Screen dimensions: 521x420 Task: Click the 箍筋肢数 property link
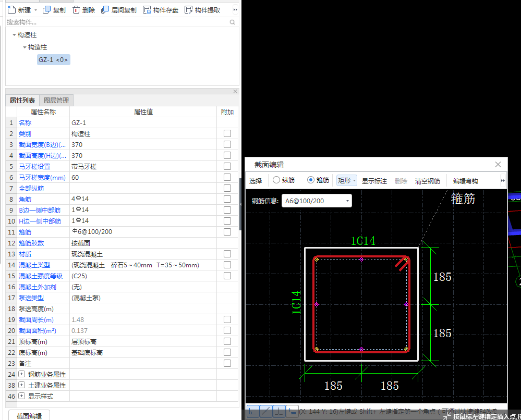tap(31, 243)
